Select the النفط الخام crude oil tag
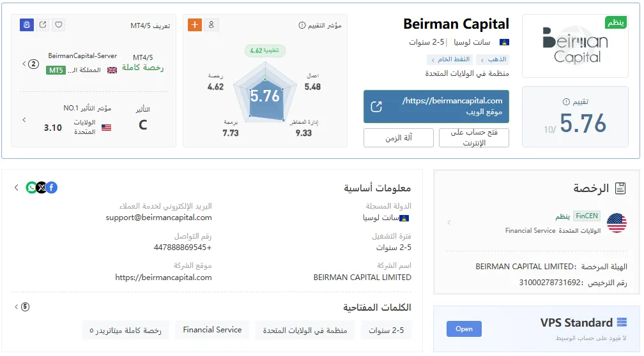644x356 pixels. [450, 59]
